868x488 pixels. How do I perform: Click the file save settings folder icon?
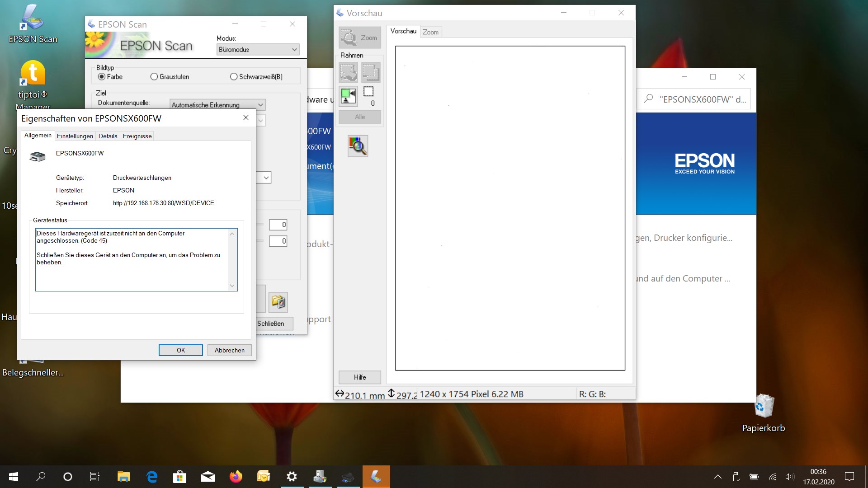pos(278,302)
